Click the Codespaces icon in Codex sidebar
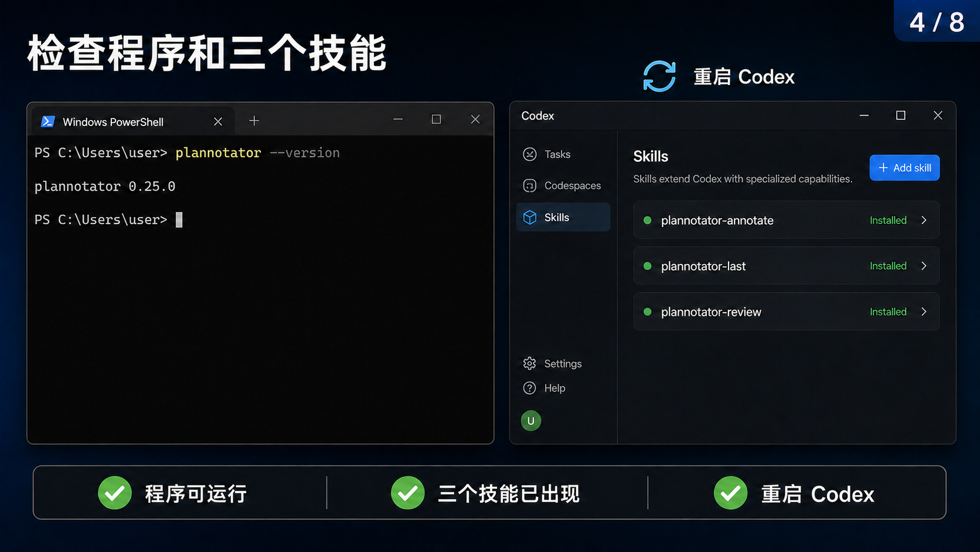The width and height of the screenshot is (980, 552). (x=529, y=186)
